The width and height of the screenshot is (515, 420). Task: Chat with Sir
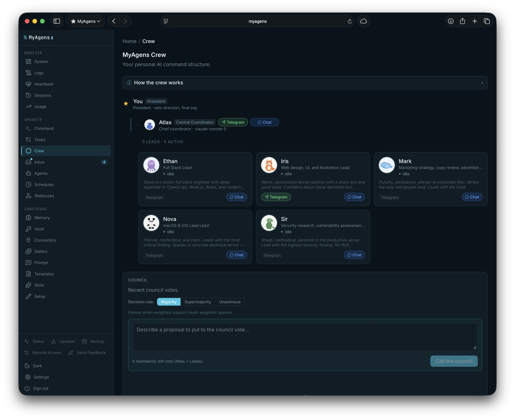pyautogui.click(x=354, y=255)
